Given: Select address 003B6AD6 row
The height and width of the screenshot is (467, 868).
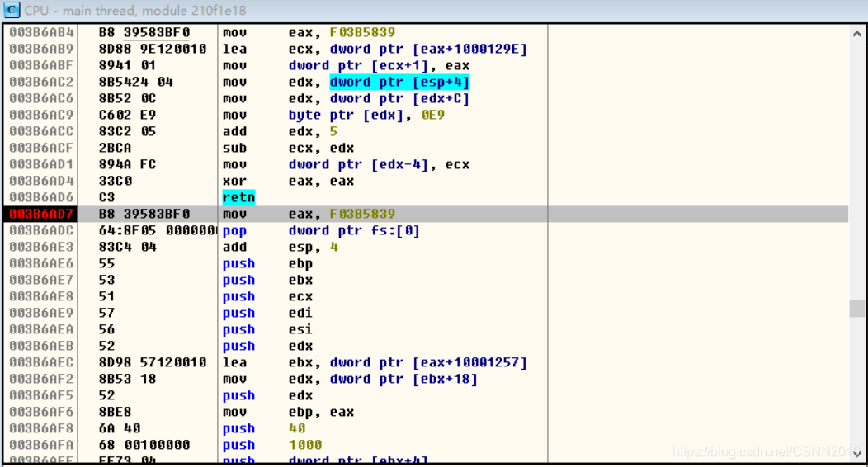Looking at the screenshot, I should pos(425,197).
